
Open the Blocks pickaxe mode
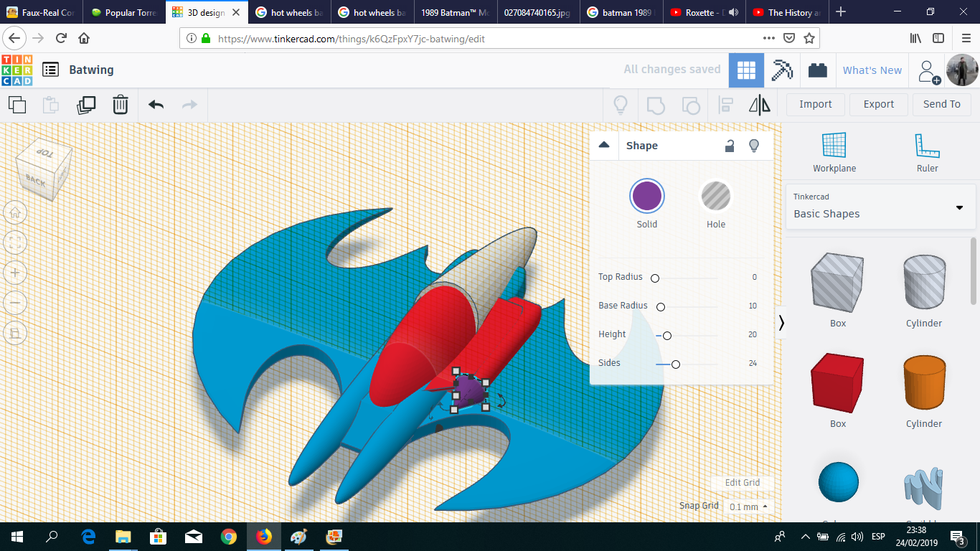(x=782, y=70)
